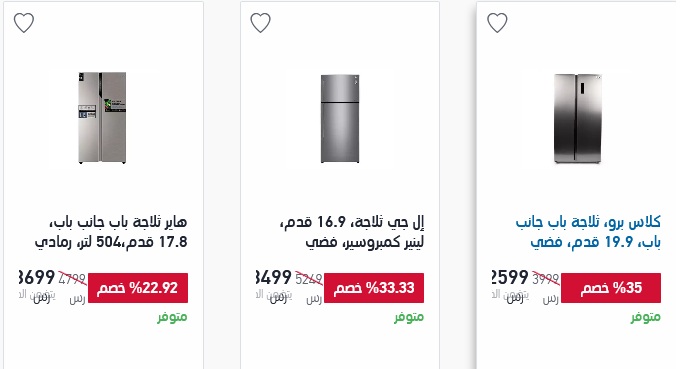This screenshot has height=369, width=684.
Task: Click the crossed-out 4799 original price
Action: (x=72, y=279)
